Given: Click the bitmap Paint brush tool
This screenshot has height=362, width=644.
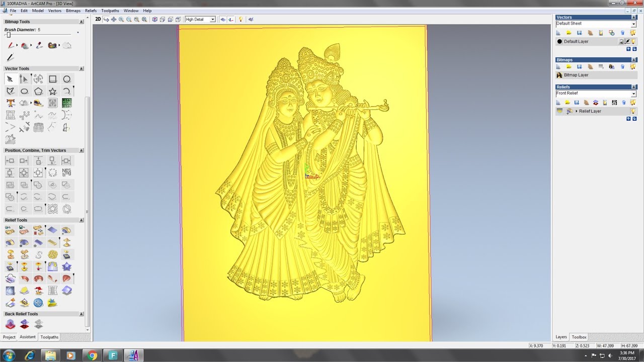Looking at the screenshot, I should [11, 46].
